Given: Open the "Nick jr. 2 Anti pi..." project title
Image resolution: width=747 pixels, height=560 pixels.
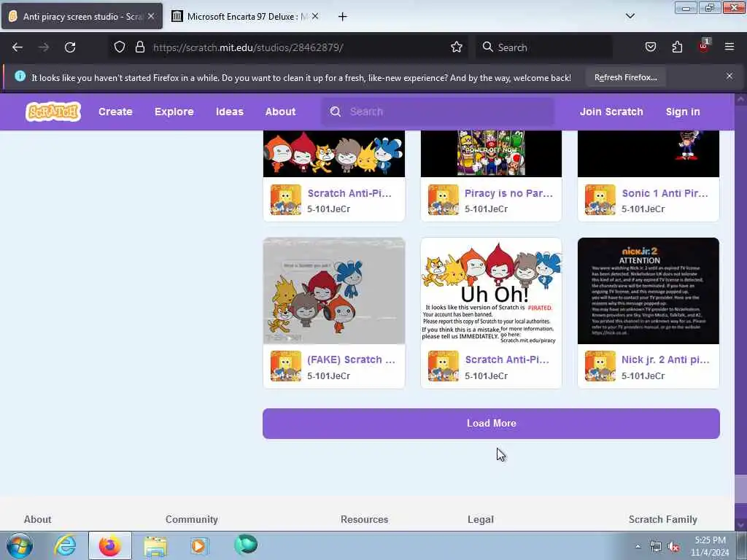Looking at the screenshot, I should click(x=665, y=359).
